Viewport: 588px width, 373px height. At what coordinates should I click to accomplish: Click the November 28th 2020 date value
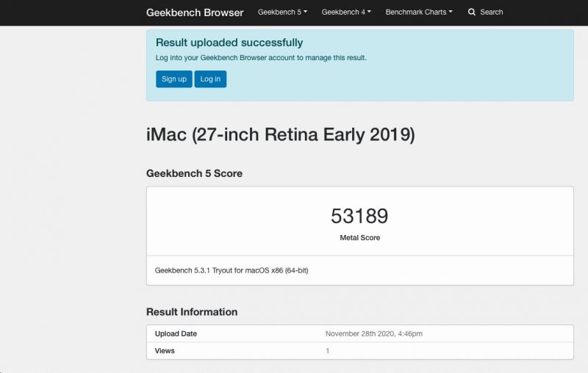pyautogui.click(x=373, y=334)
